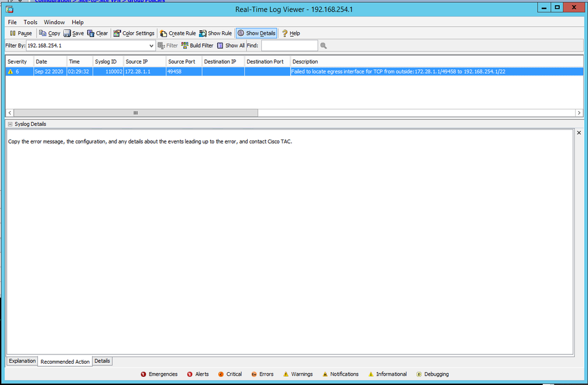Sort by the Date column header
Viewport: 588px width, 385px height.
coord(50,62)
